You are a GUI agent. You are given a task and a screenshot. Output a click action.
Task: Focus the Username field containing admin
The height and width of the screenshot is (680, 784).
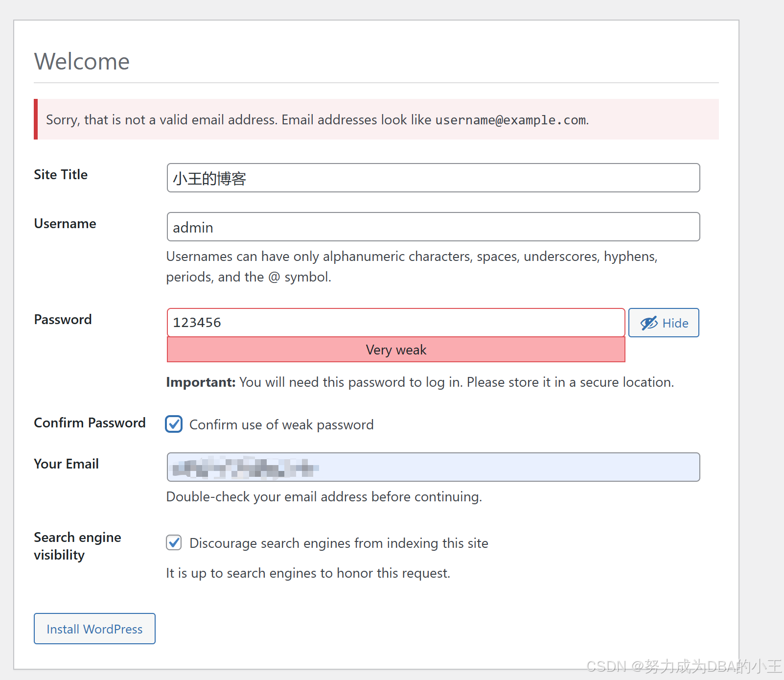click(433, 227)
